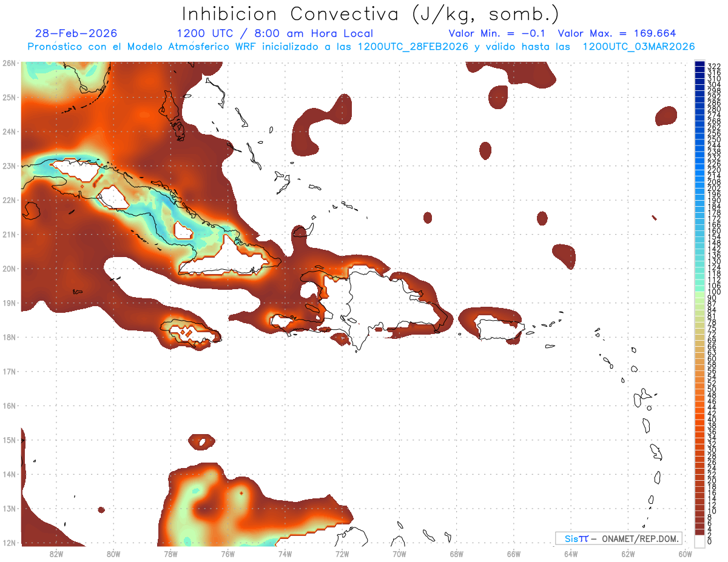Click the 17N latitude label
This screenshot has height=562, width=728.
tap(9, 371)
